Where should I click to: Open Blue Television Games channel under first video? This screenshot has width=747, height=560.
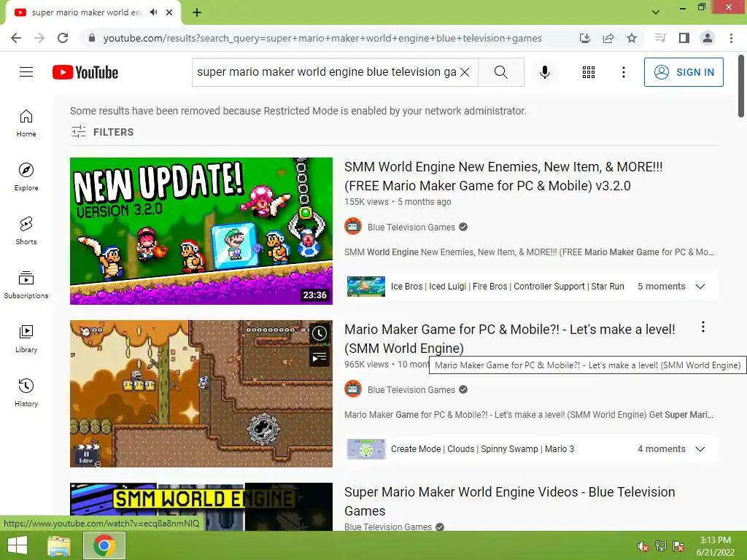(x=411, y=227)
